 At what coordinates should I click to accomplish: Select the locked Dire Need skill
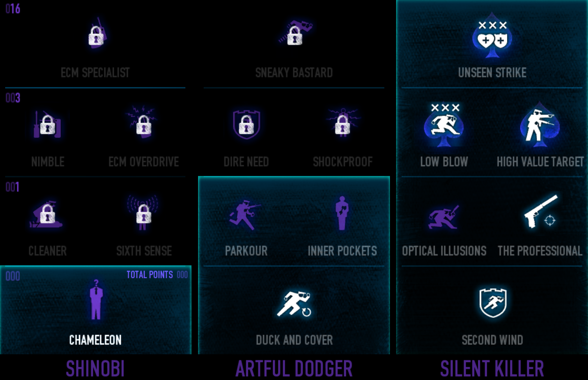pyautogui.click(x=246, y=124)
